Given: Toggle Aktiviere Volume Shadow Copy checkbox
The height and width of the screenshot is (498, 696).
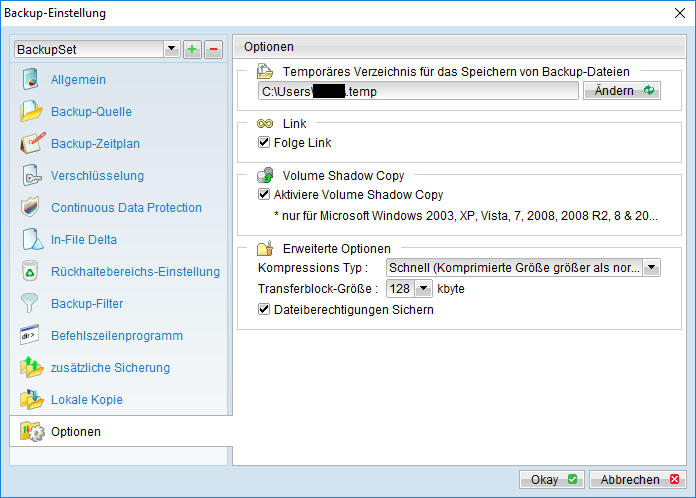Looking at the screenshot, I should pyautogui.click(x=264, y=194).
